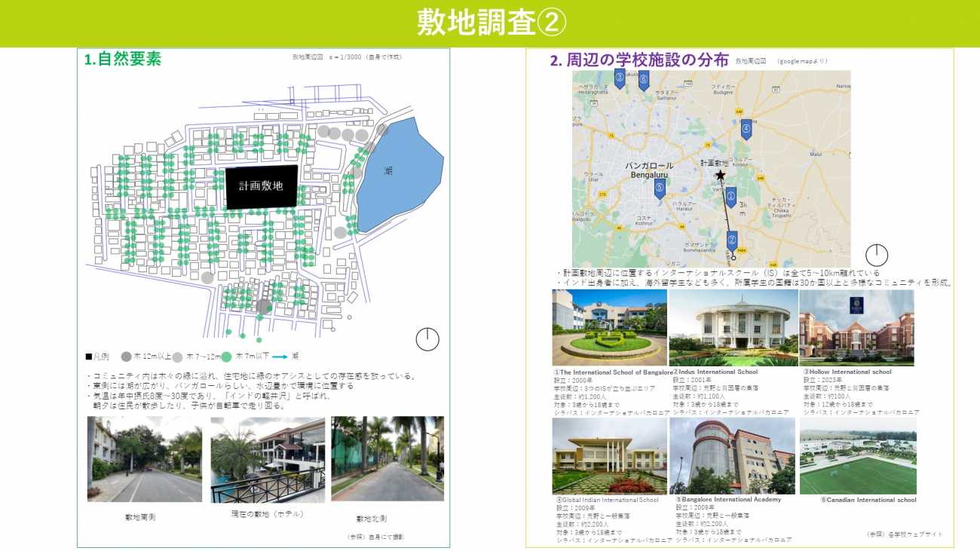Click map marker number 2

click(731, 241)
